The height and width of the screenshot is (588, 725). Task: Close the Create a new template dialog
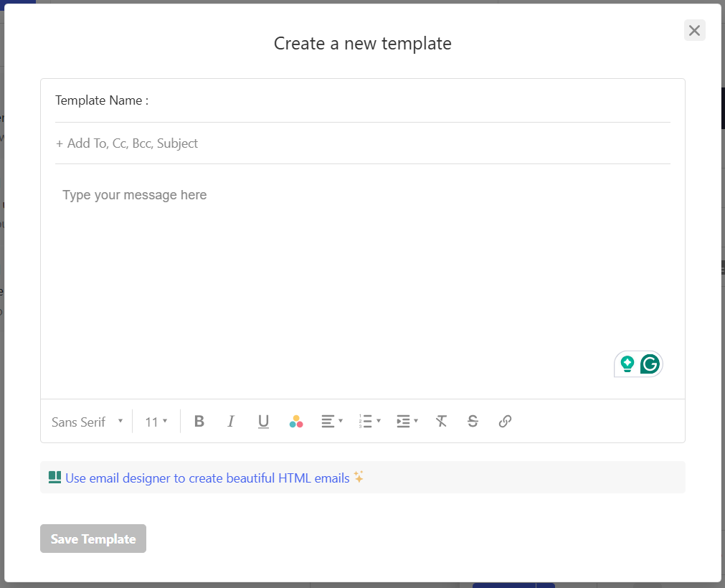point(694,31)
